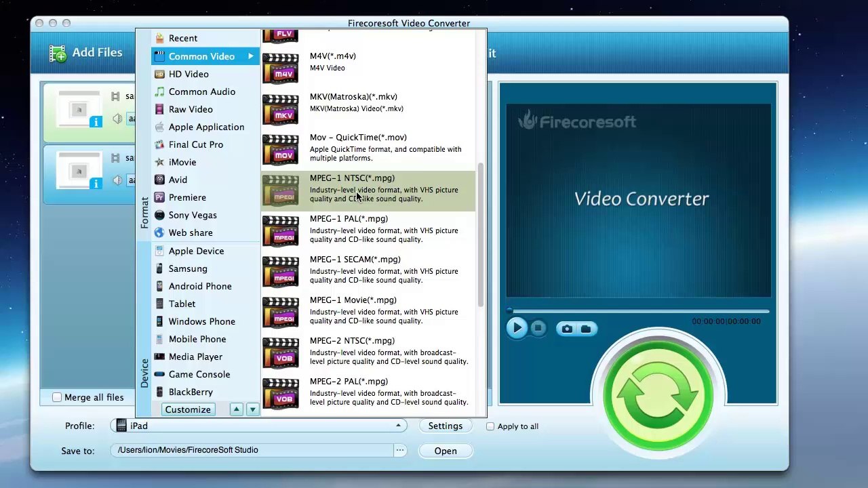Select the MPEG-1 Movie format icon
Image resolution: width=868 pixels, height=488 pixels.
[x=281, y=312]
